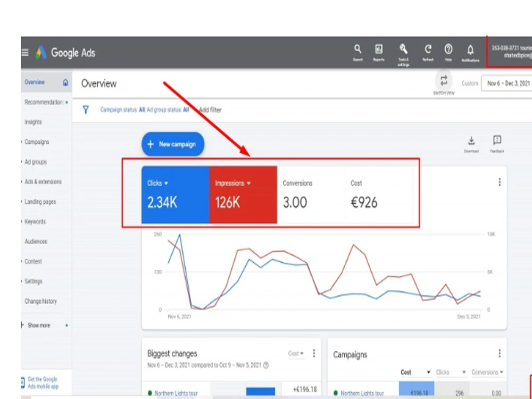
Task: Click the Switch view icon
Action: pos(444,81)
